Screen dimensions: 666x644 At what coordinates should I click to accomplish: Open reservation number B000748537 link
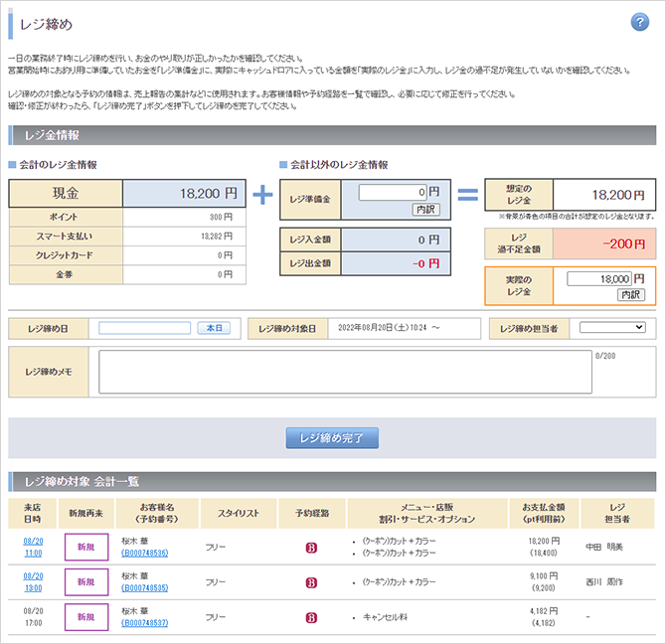(x=145, y=623)
